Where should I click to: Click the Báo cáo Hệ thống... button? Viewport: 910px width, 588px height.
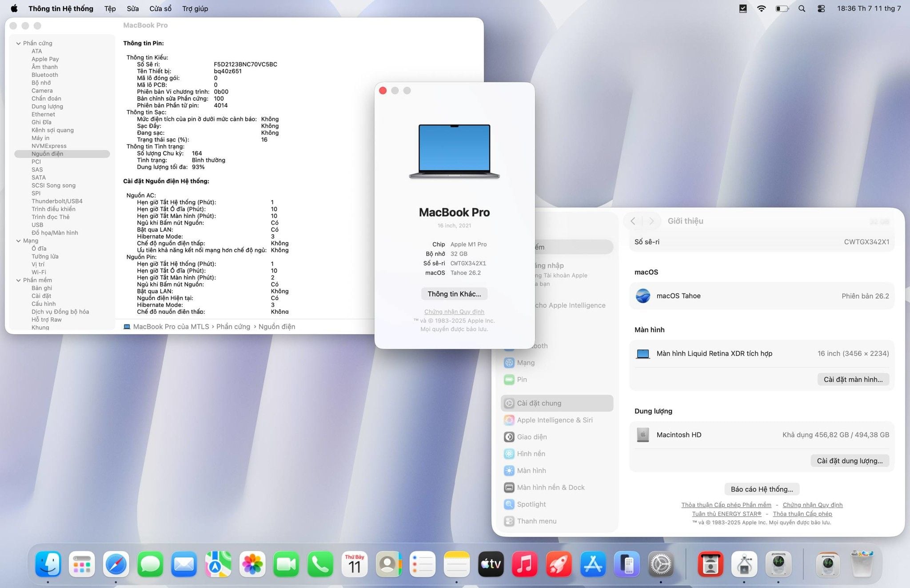(762, 489)
